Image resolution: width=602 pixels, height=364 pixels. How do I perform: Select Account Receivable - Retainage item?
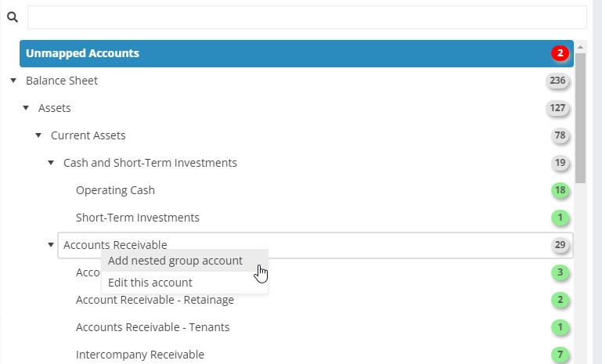pos(155,300)
